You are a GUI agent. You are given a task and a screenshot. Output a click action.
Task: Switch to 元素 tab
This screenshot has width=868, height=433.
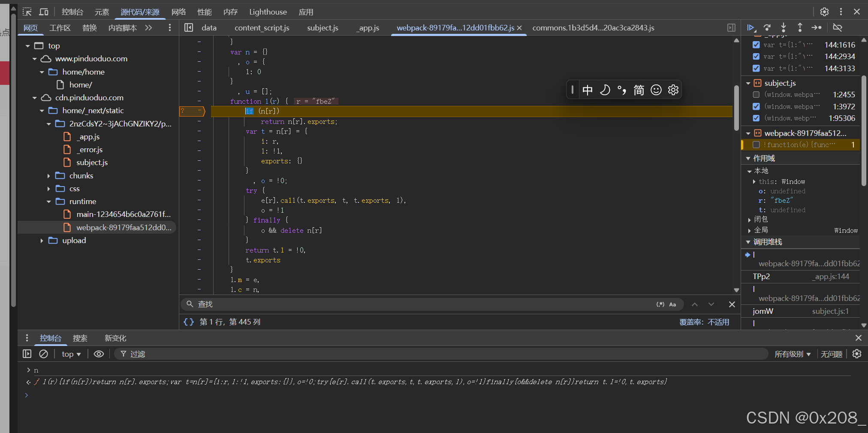102,12
